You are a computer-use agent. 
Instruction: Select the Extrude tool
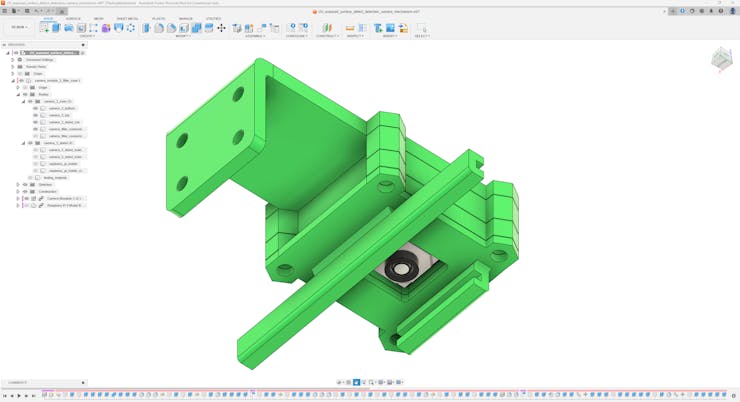point(56,28)
